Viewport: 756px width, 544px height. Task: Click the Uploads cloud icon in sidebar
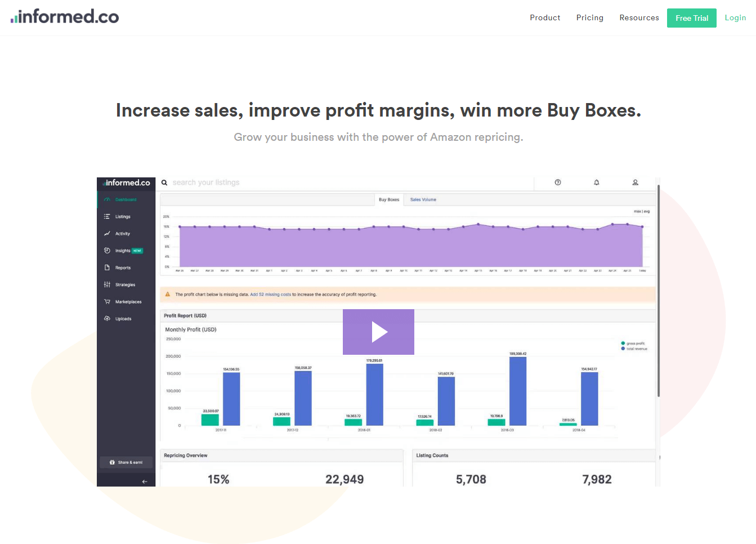[x=107, y=319]
